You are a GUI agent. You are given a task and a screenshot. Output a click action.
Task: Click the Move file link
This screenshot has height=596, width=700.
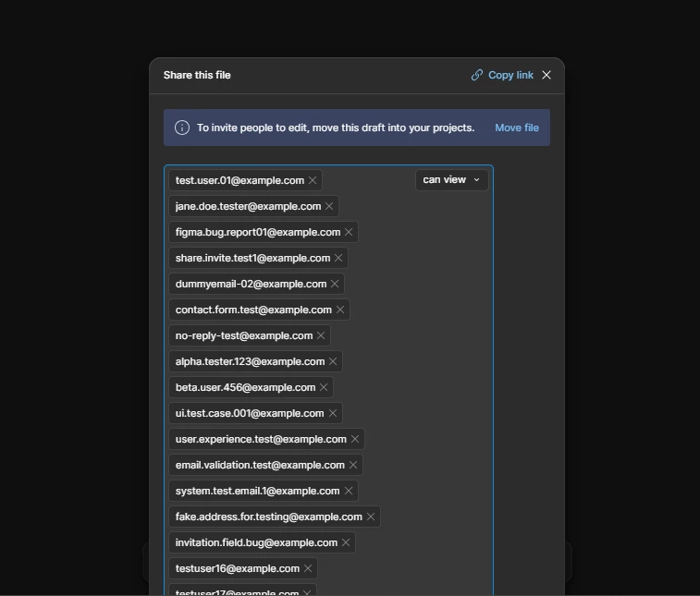coord(517,128)
